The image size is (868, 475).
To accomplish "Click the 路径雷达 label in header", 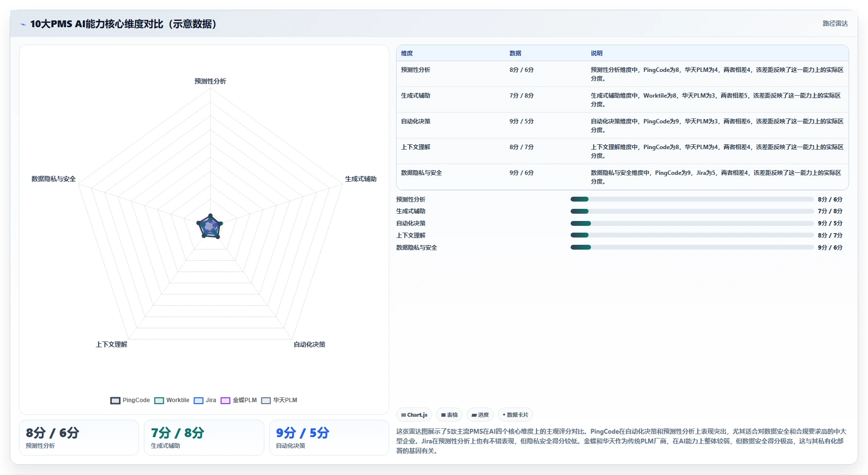I will (835, 23).
